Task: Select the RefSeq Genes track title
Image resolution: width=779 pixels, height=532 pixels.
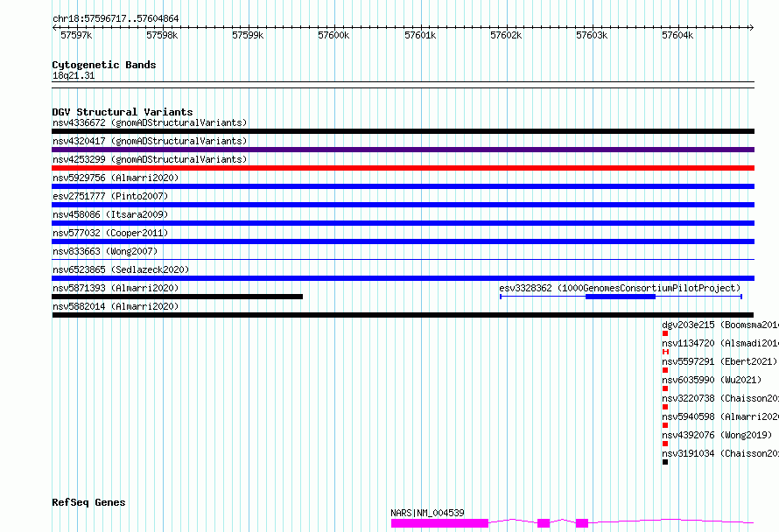Action: tap(88, 502)
